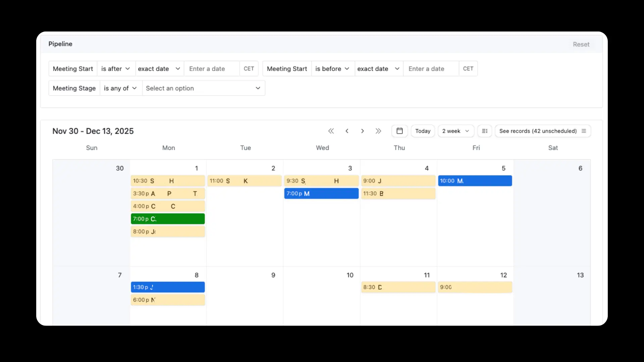644x362 pixels.
Task: Open the calendar date picker icon
Action: tap(399, 131)
